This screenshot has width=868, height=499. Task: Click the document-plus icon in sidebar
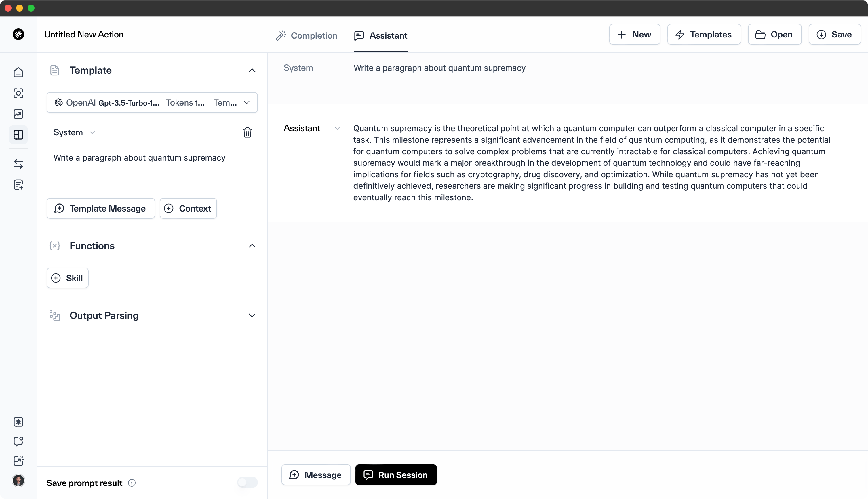pos(18,185)
